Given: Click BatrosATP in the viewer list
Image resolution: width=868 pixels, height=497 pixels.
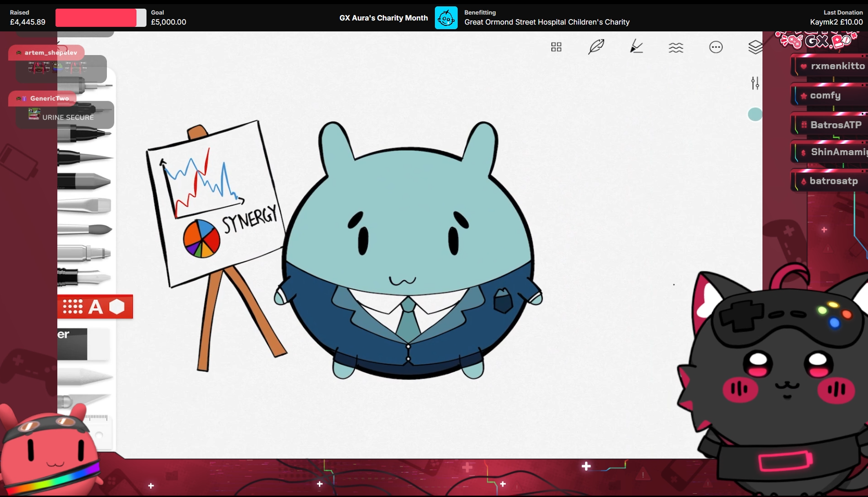Looking at the screenshot, I should (836, 125).
